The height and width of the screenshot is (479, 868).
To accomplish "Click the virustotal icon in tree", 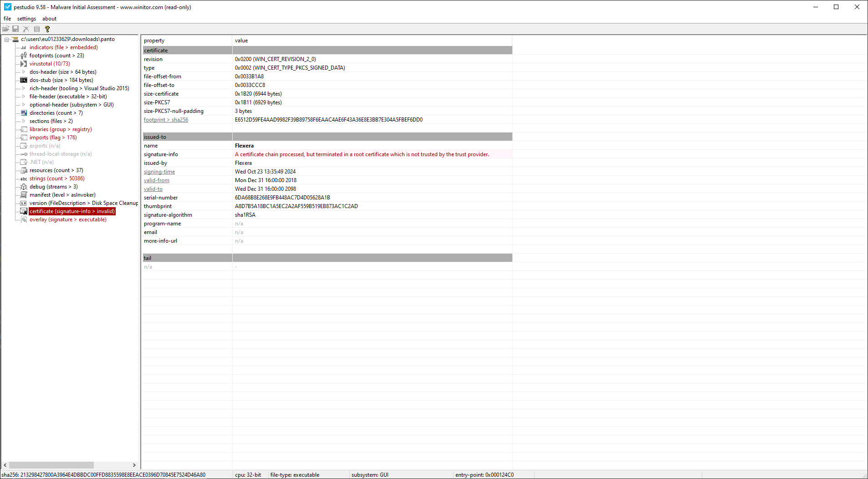I will [x=24, y=64].
